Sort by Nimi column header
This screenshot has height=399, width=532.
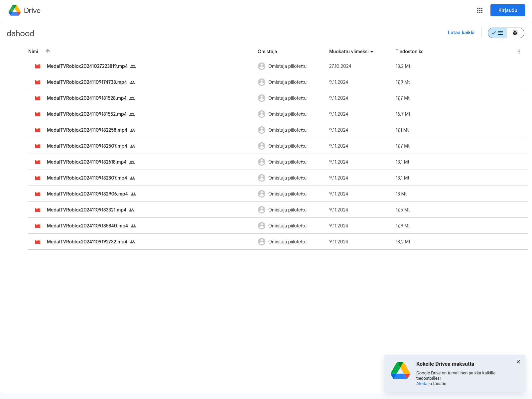tap(33, 52)
